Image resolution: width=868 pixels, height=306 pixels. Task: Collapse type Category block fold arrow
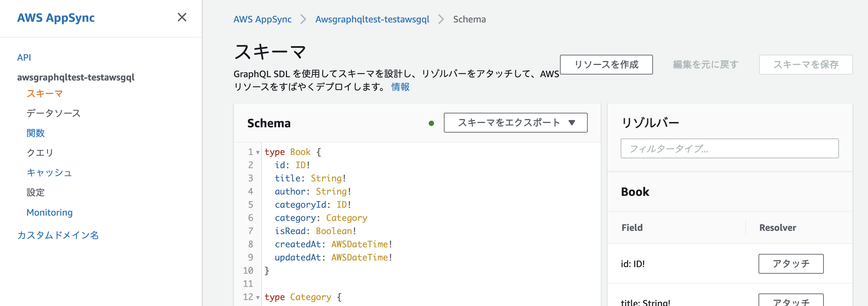coord(258,297)
